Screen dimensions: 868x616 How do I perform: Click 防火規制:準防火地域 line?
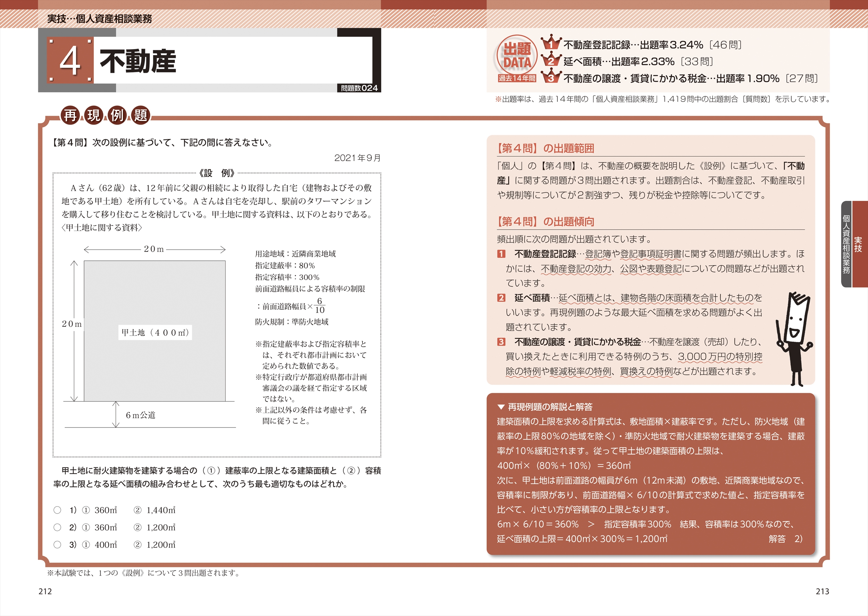[292, 322]
